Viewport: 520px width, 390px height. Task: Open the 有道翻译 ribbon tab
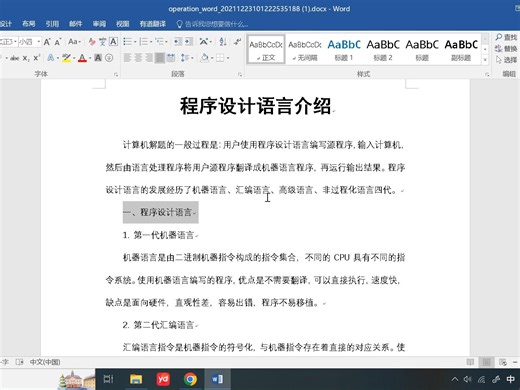[x=152, y=24]
